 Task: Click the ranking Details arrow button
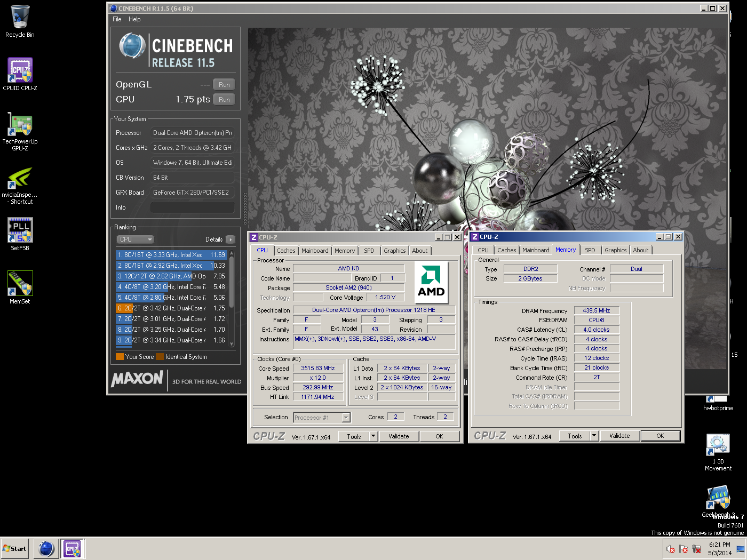tap(230, 239)
